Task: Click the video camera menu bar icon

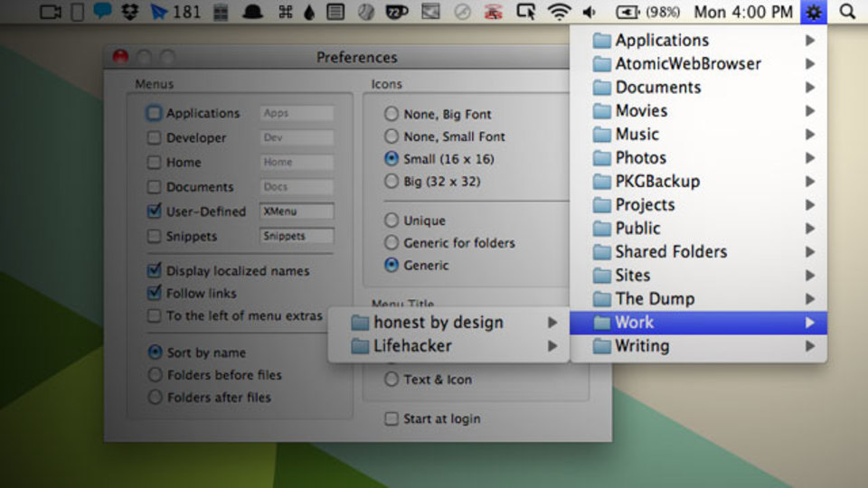Action: click(x=51, y=12)
